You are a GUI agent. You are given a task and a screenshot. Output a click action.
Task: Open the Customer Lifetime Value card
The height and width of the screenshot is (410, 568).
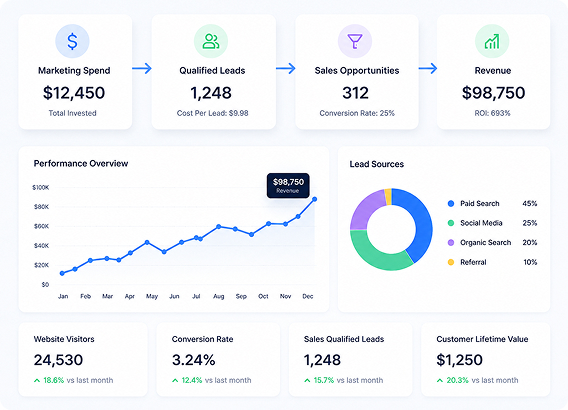tap(485, 359)
